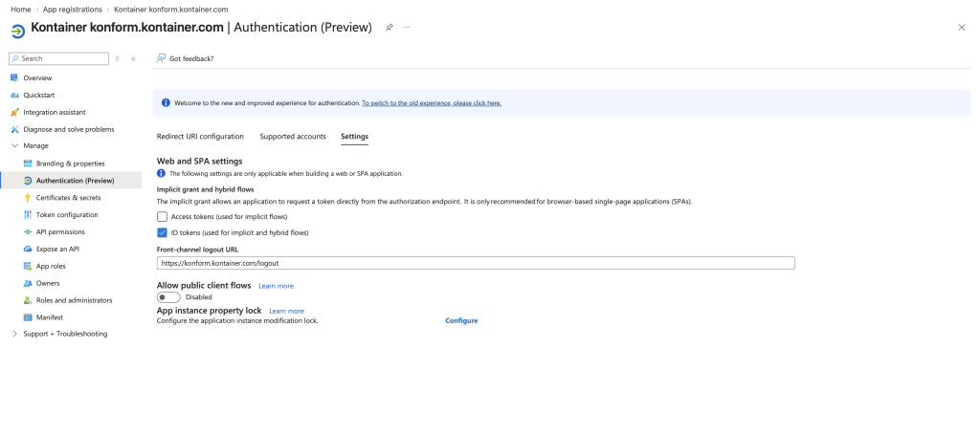Click the App roles grid icon
980x436 pixels.
pos(28,266)
